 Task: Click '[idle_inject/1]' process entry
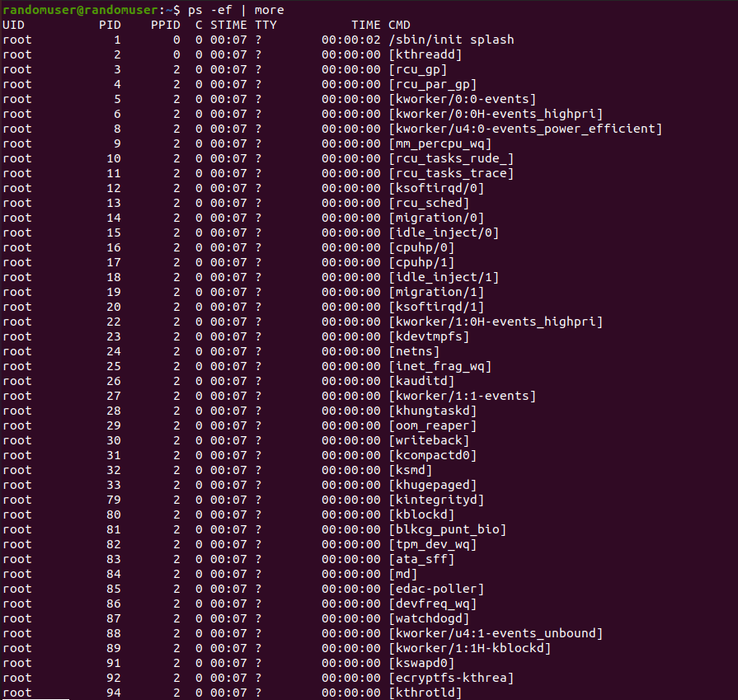[444, 277]
